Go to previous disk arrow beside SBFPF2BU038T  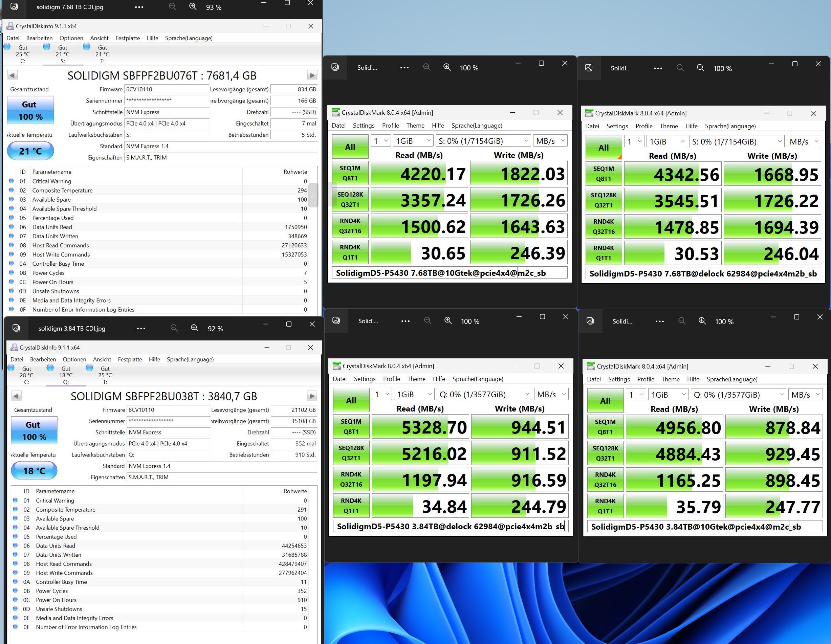coord(16,396)
